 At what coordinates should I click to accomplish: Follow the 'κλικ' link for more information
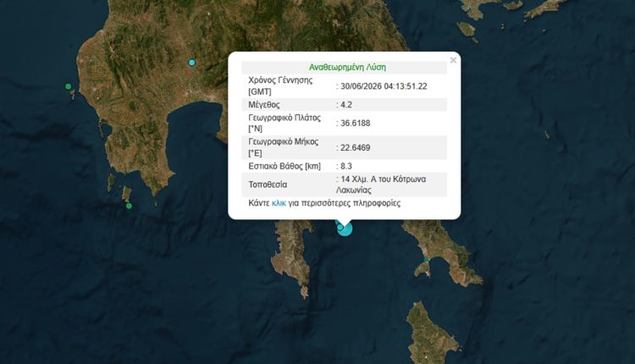click(x=279, y=203)
